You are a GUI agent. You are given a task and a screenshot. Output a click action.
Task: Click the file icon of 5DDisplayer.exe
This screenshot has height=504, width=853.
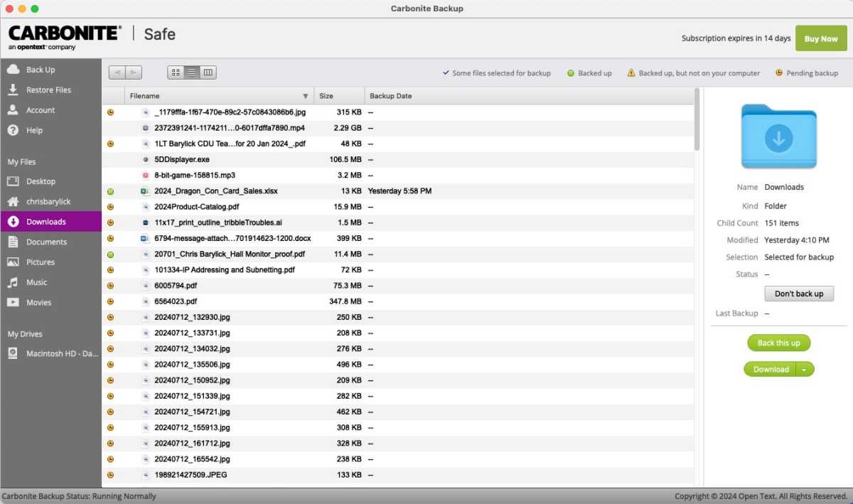[145, 159]
